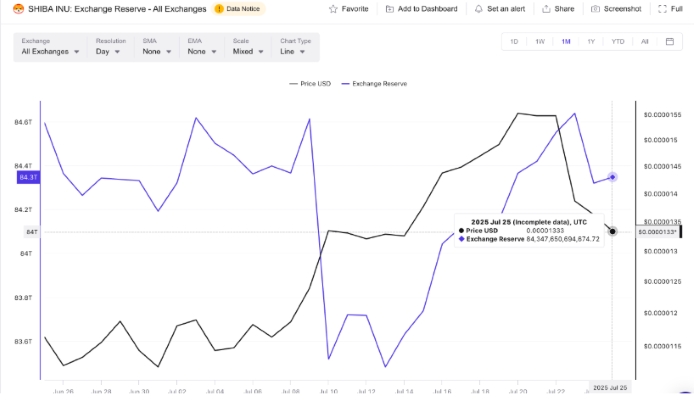700x402 pixels.
Task: Open the Exchange dropdown showing All Exchanges
Action: [50, 47]
